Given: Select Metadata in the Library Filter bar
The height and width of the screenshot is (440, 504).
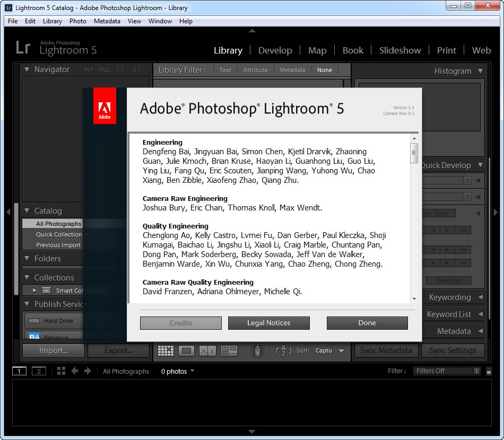Looking at the screenshot, I should (x=292, y=70).
